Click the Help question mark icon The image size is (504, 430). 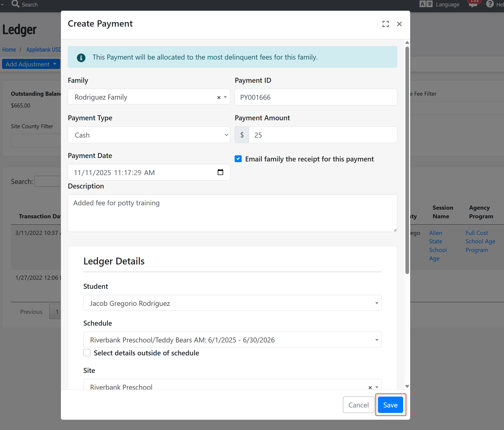point(490,4)
